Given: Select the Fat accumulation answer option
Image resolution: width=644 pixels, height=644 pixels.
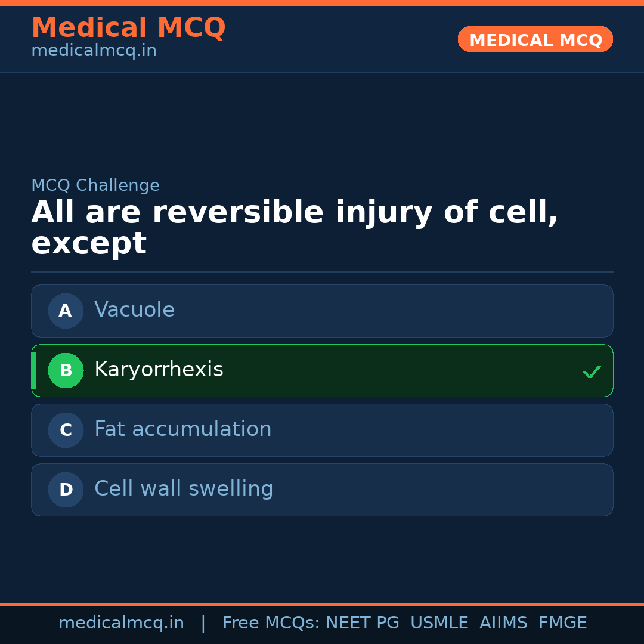Looking at the screenshot, I should click(322, 430).
